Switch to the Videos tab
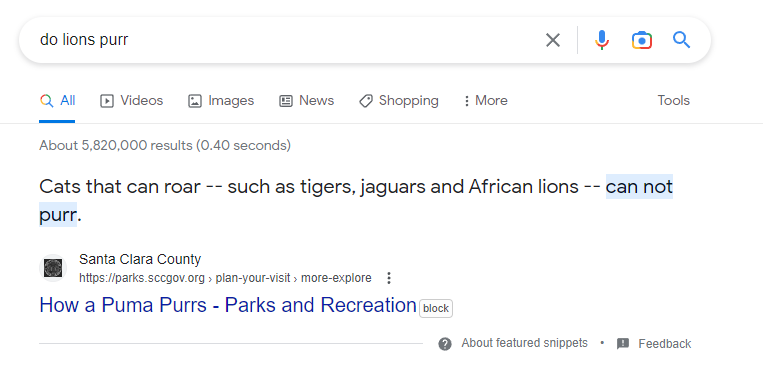This screenshot has height=382, width=763. (131, 101)
